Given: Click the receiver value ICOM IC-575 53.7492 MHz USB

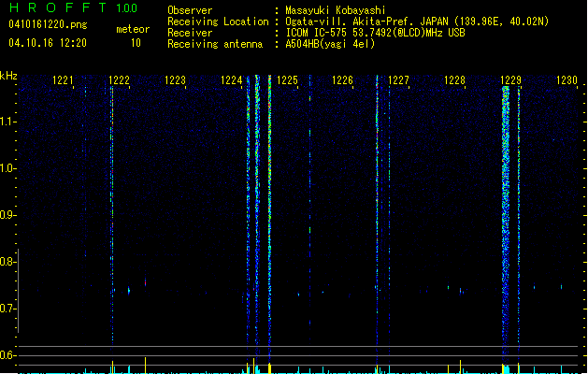Looking at the screenshot, I should (x=375, y=33).
